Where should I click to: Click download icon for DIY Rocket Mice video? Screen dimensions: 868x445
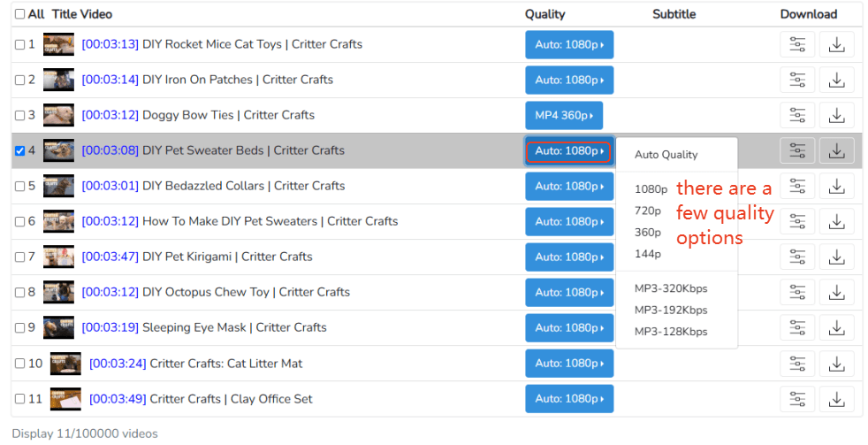click(x=836, y=44)
